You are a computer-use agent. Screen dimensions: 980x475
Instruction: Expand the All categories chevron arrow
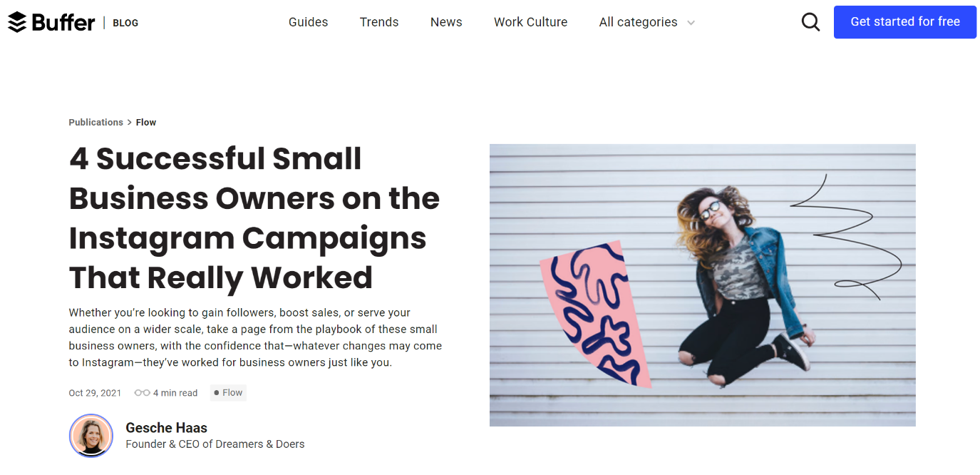[x=691, y=23]
